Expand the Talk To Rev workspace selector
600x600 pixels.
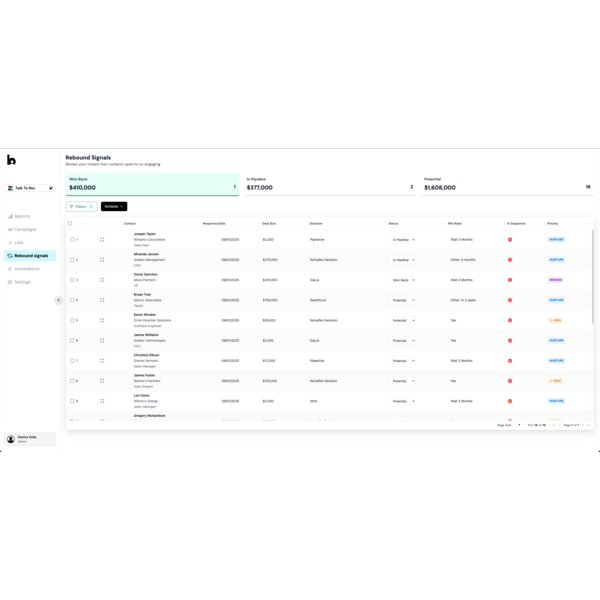click(x=30, y=188)
